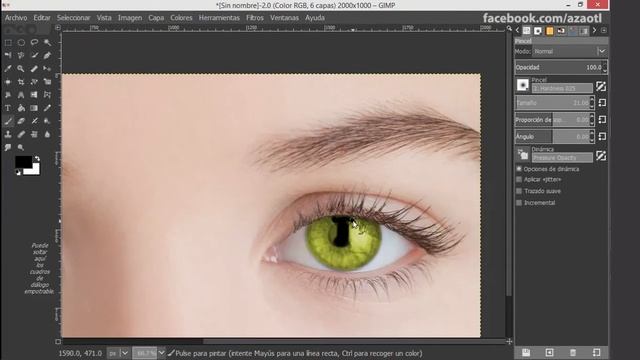Reset colors to default black and white
Viewport: 640px width, 360px height.
18,172
